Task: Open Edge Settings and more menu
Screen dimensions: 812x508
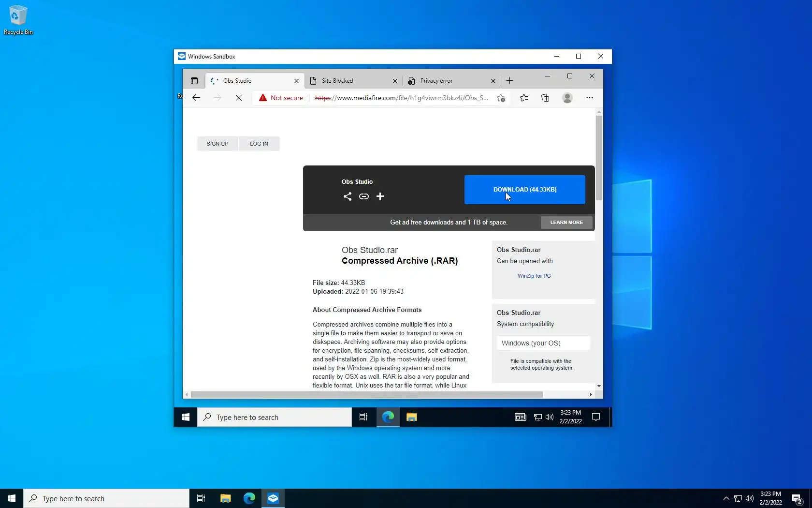Action: [590, 98]
